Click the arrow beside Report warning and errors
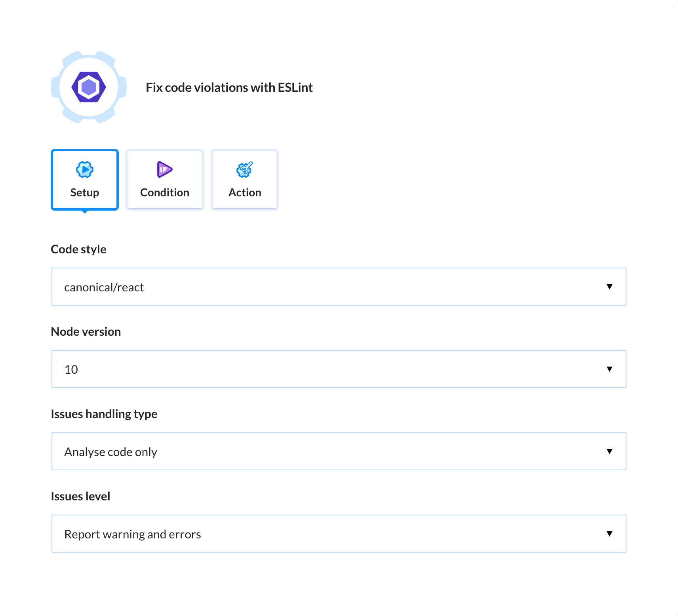Viewport: 678px width, 616px height. point(609,534)
